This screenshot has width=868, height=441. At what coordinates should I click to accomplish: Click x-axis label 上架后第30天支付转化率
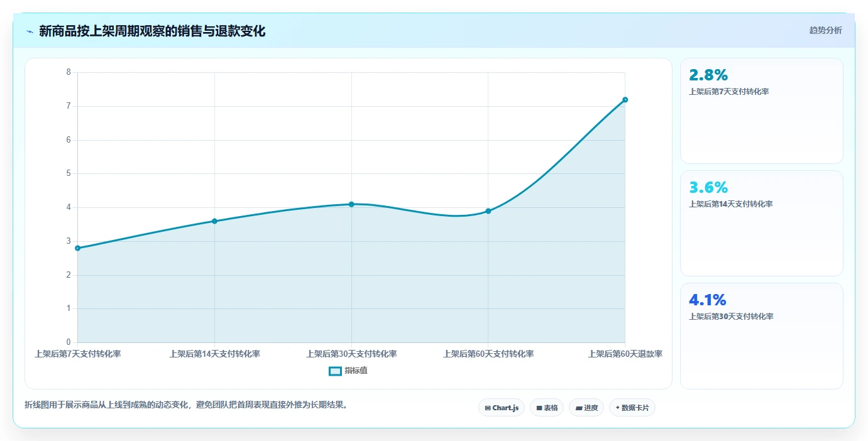351,354
